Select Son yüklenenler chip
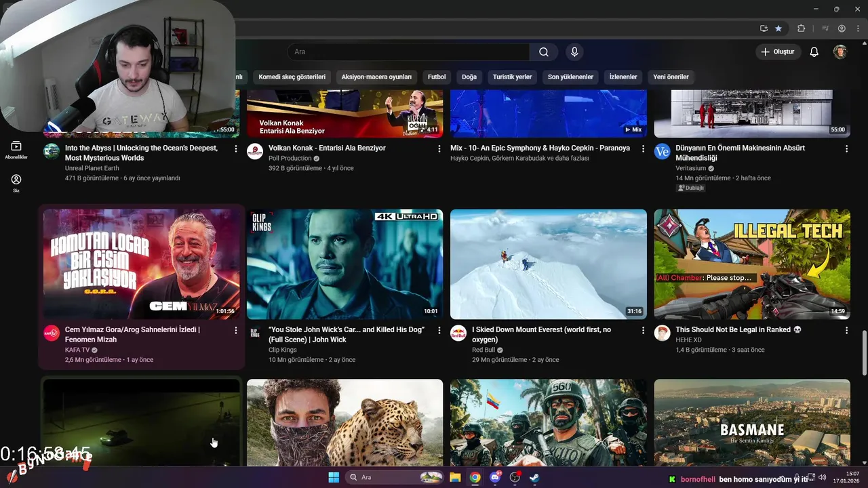Screen dimensions: 868x488 [x=570, y=77]
